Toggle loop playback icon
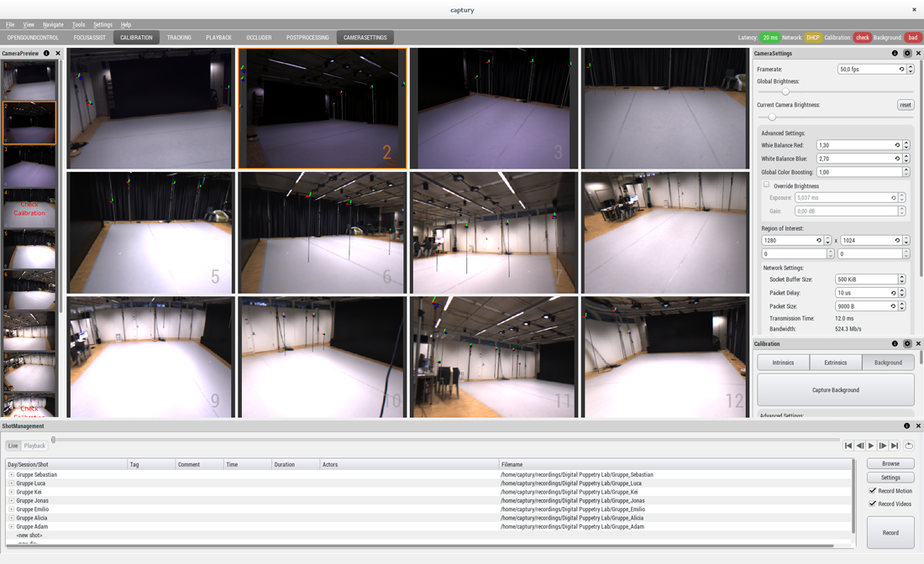The image size is (924, 564). click(x=909, y=446)
